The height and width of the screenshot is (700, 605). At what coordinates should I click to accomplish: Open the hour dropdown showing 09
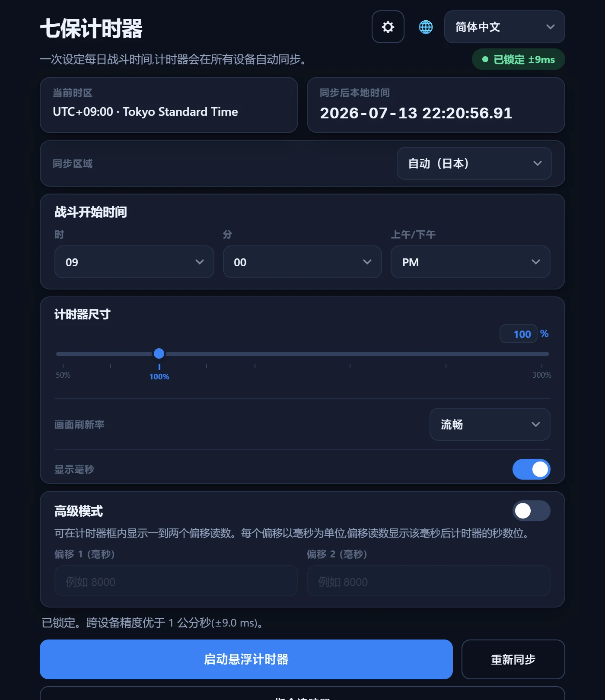coord(134,262)
